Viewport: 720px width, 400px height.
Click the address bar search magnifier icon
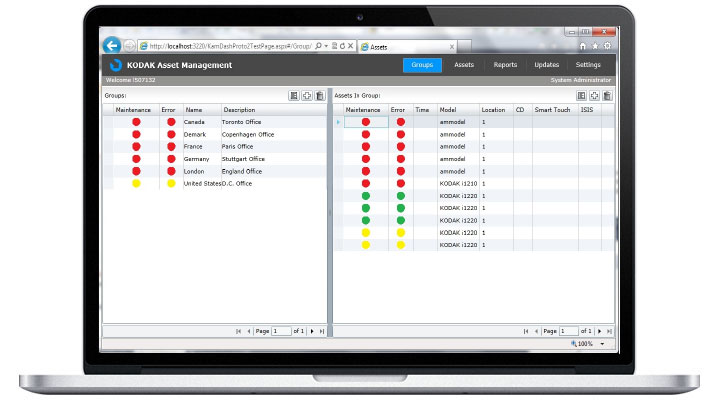(x=318, y=46)
